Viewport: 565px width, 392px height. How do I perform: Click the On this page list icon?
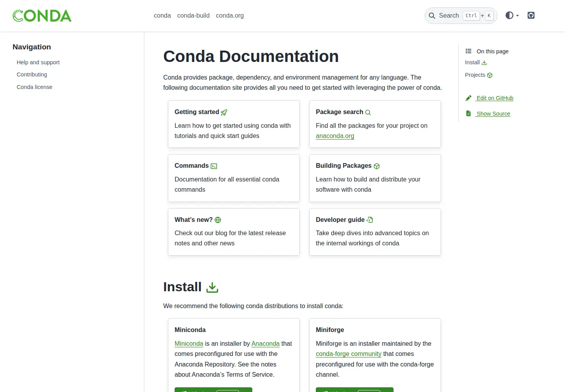[x=468, y=51]
